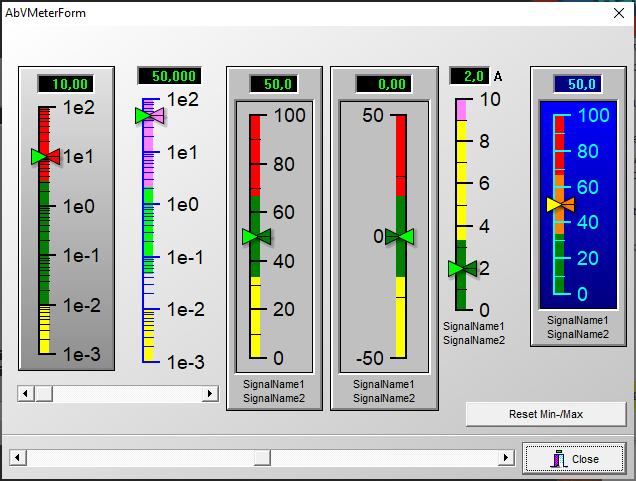
Task: Click the 80 label on gray 0-100 meter
Action: click(284, 164)
